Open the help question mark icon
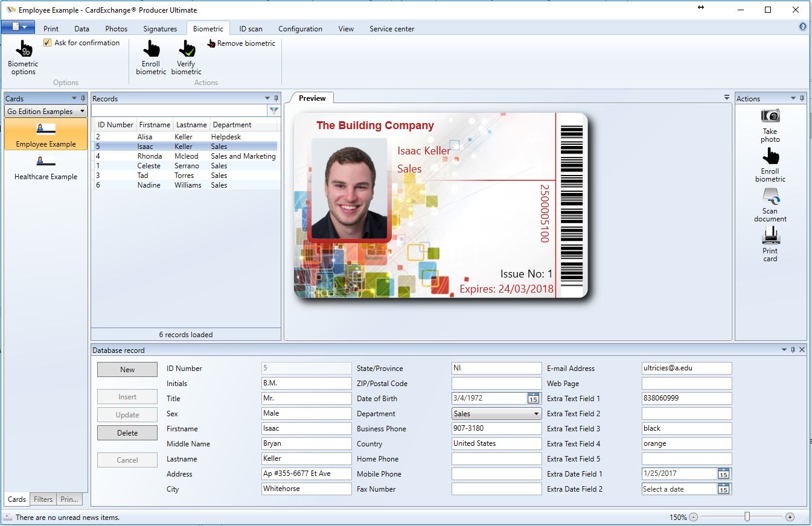The width and height of the screenshot is (812, 526). coord(803,27)
